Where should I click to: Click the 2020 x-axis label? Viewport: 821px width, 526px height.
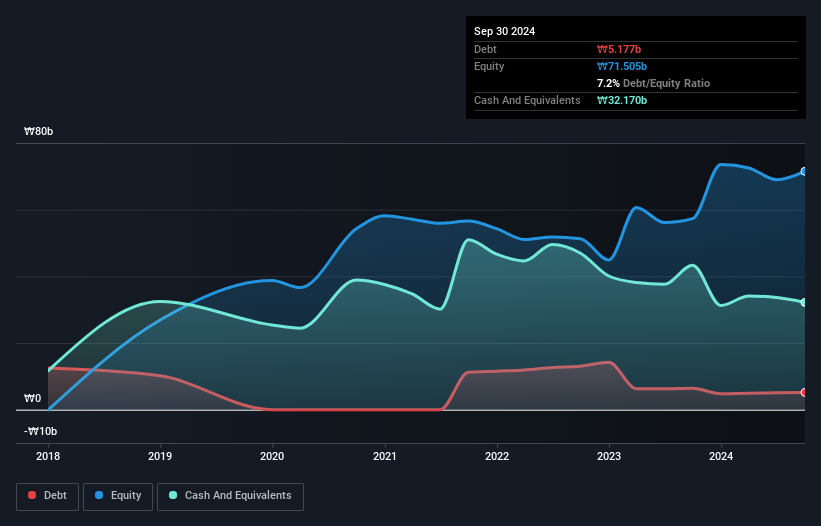click(272, 456)
